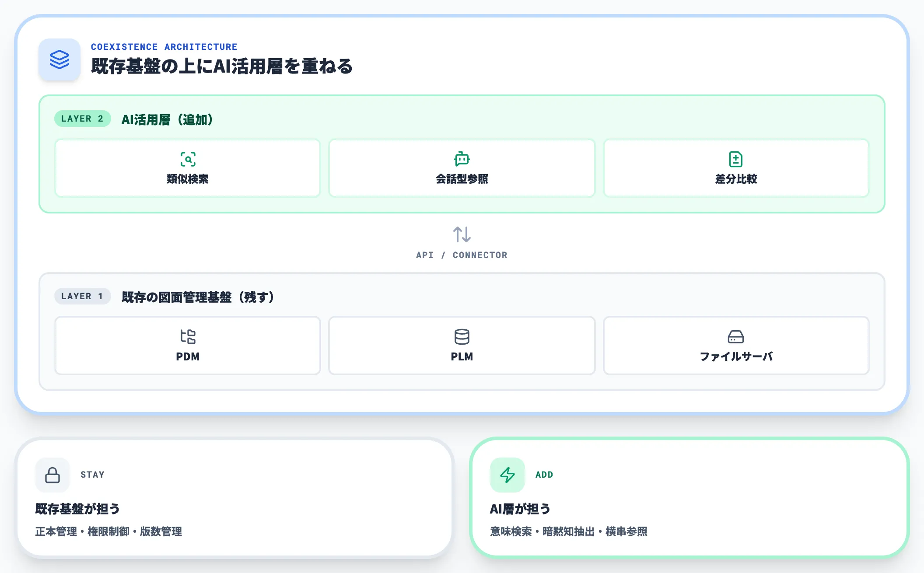
Task: Click the API / CONNECTOR bidirectional arrows icon
Action: click(x=462, y=234)
